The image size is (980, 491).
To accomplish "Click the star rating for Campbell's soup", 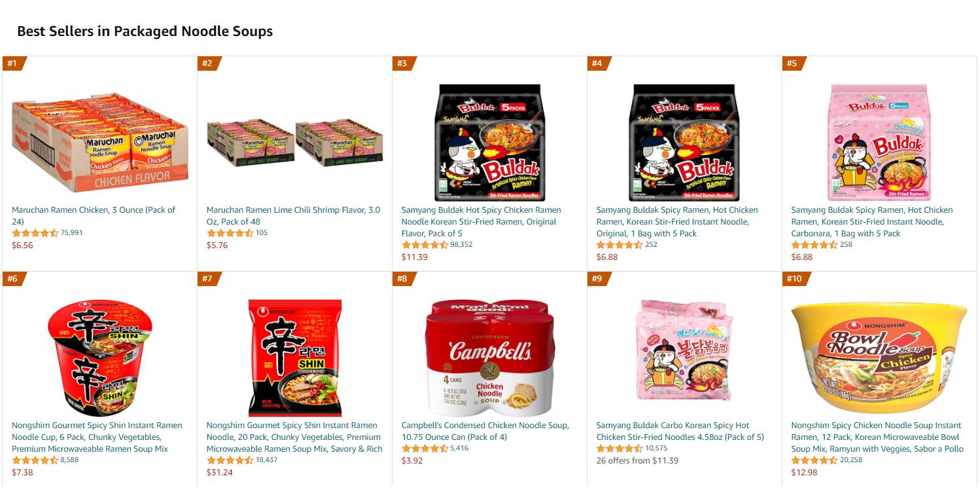I will point(425,448).
